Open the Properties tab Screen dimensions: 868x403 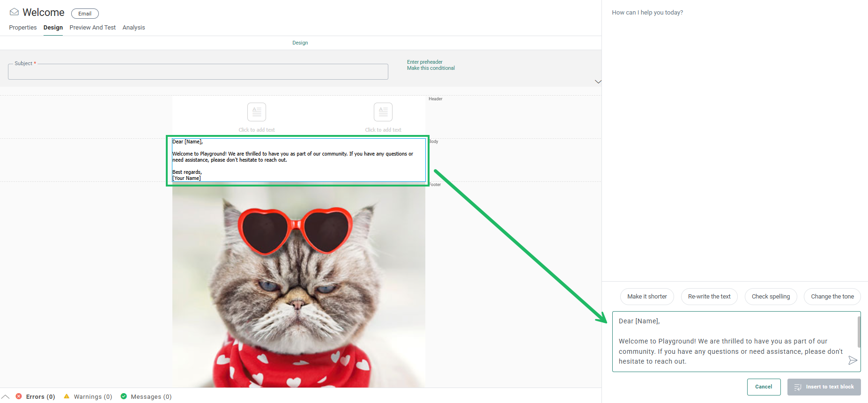coord(23,28)
